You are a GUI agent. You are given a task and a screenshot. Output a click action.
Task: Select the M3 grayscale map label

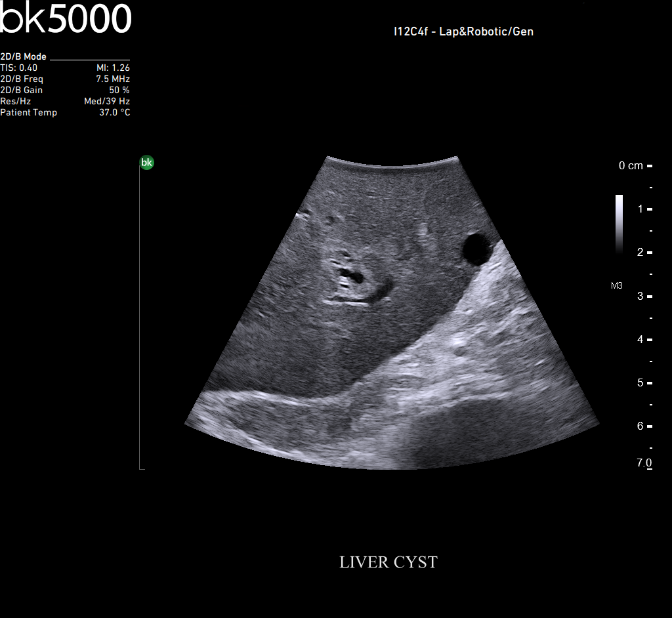click(x=616, y=286)
